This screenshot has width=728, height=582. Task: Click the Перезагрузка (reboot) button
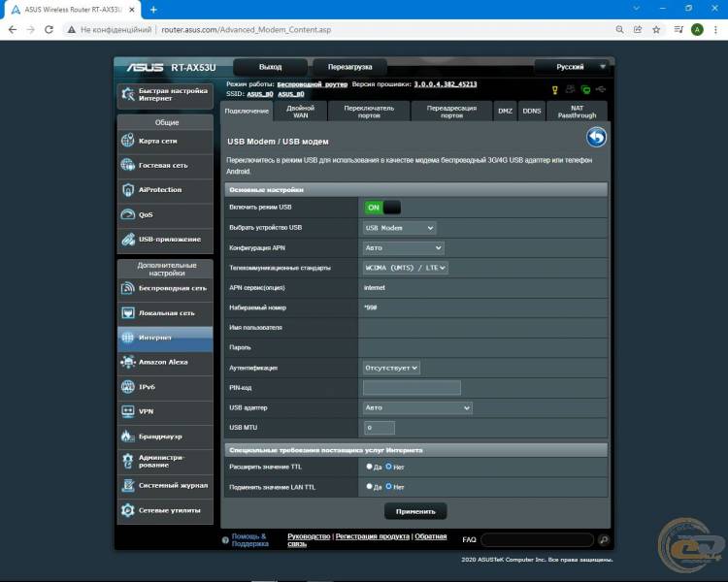tap(349, 67)
